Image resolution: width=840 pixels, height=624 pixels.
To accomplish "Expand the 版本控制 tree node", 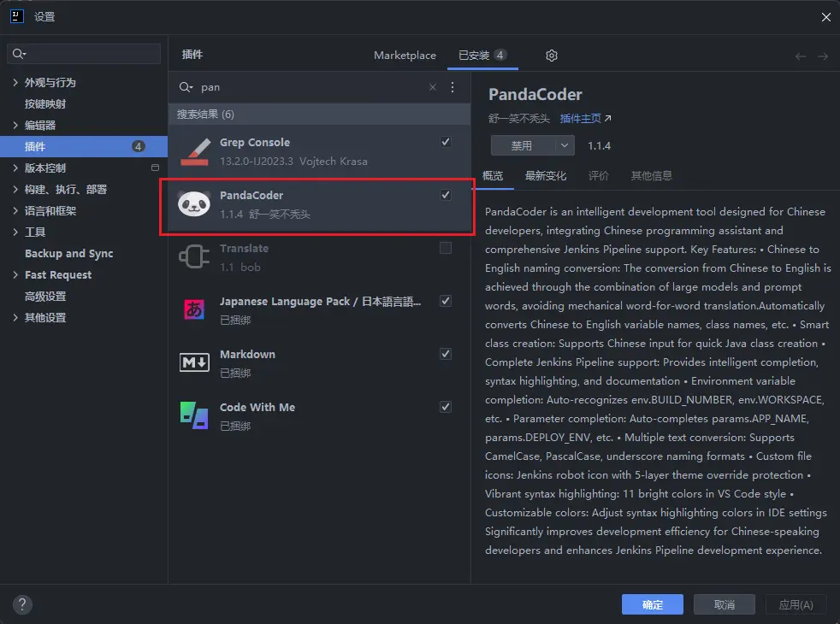I will coord(15,168).
